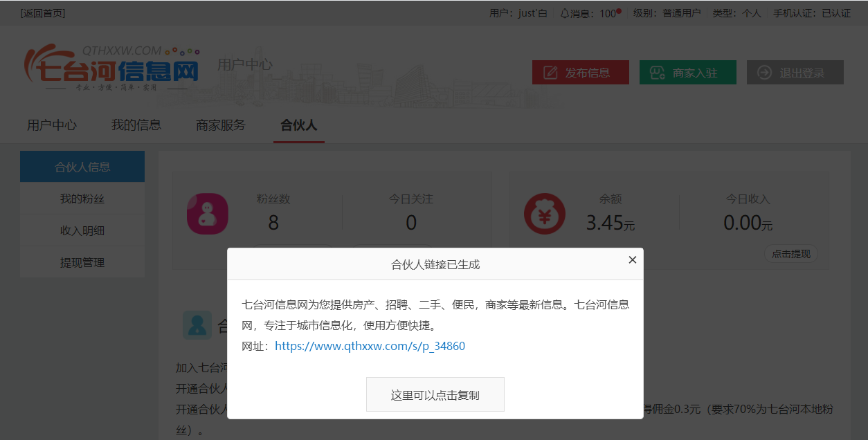Click the 商家入驻 merchant button

pos(687,73)
